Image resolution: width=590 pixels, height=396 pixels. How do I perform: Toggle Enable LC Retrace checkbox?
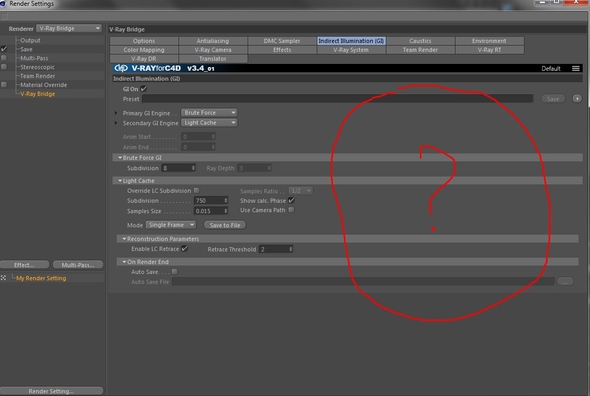[x=184, y=248]
